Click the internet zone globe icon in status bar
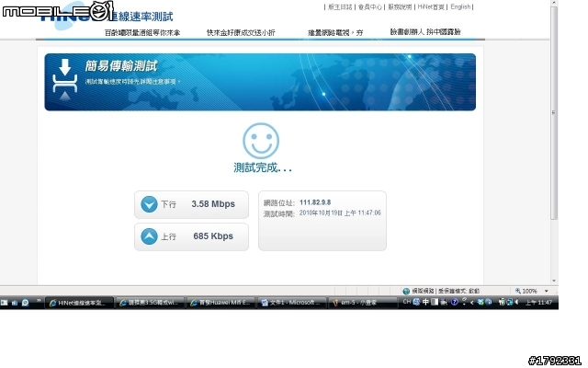The height and width of the screenshot is (368, 588). click(x=406, y=291)
